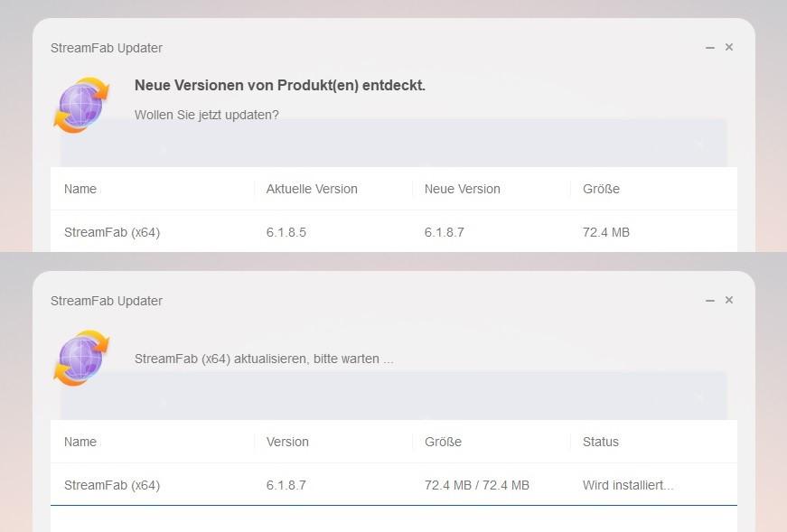The width and height of the screenshot is (787, 532).
Task: Click 'Neue Versionen von Produkt(en) entdeckt.' heading
Action: 280,86
